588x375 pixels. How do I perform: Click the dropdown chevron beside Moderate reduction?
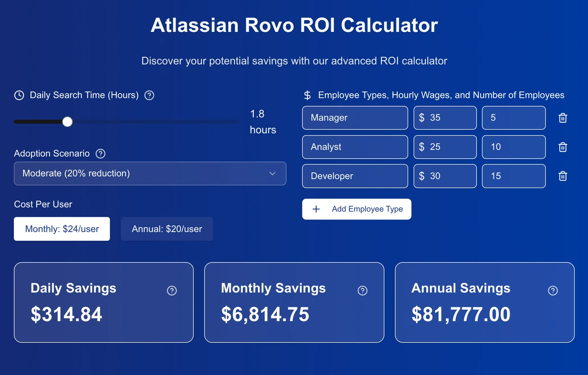click(x=273, y=173)
